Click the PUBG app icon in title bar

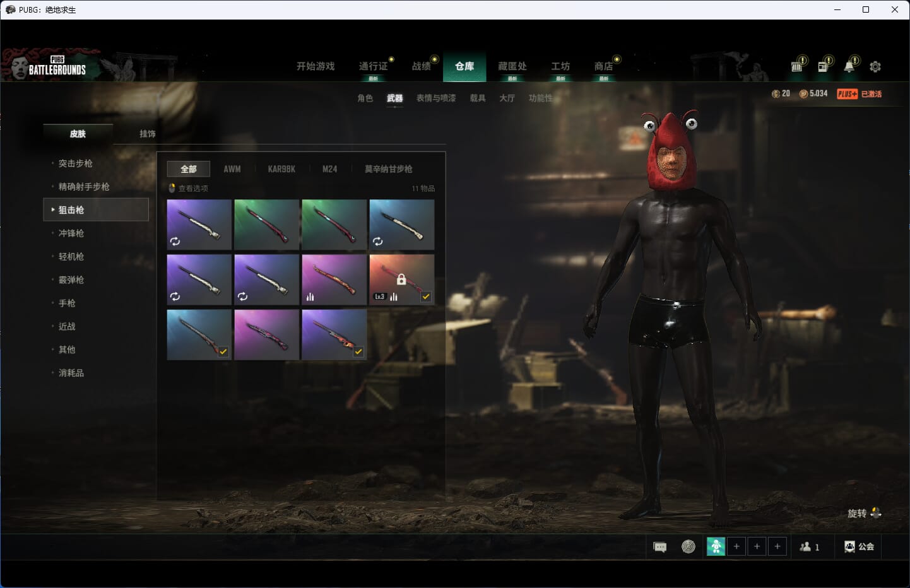click(10, 9)
